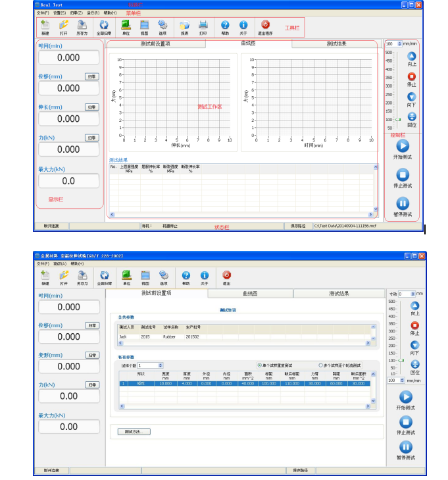Select 单个试样重复测试 radio option
The height and width of the screenshot is (480, 448).
(260, 365)
